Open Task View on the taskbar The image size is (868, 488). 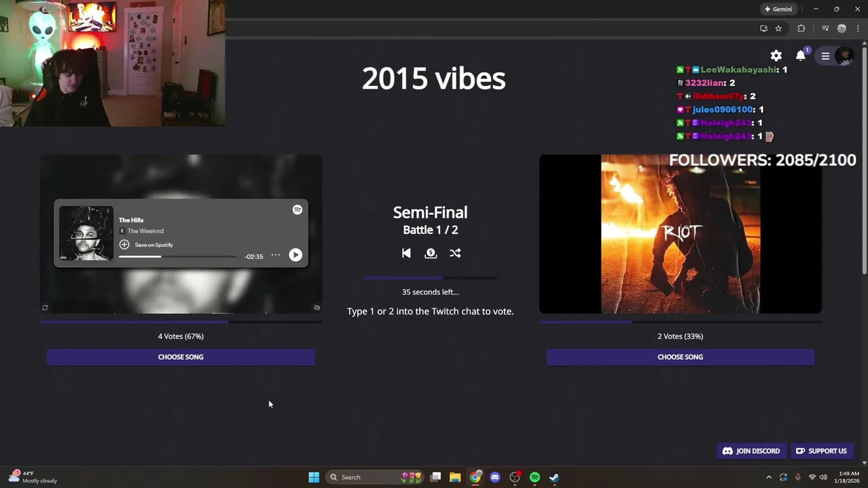[436, 477]
